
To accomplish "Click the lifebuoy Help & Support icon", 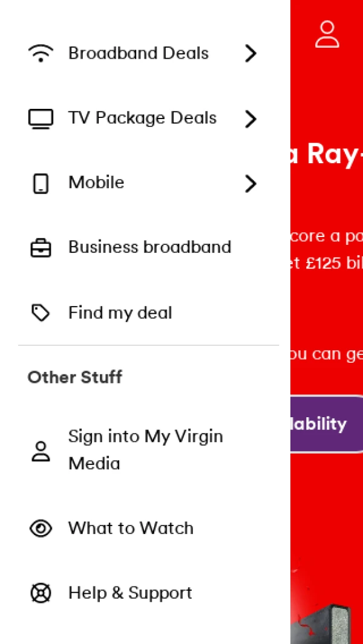I will tap(41, 593).
